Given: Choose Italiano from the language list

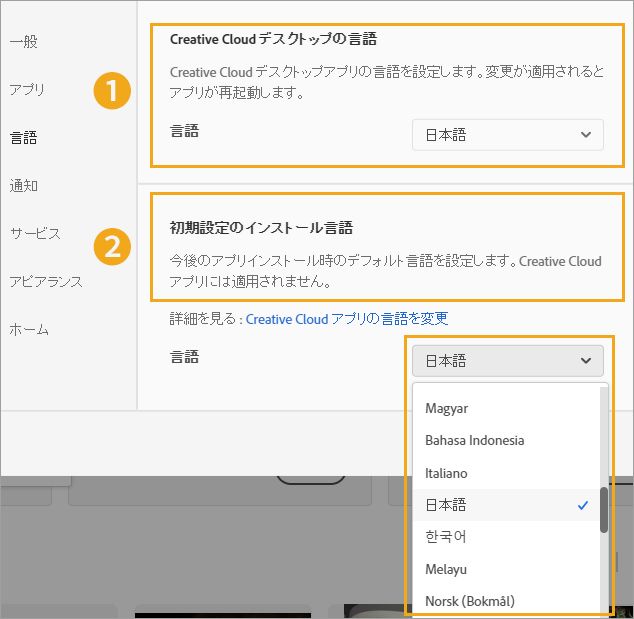Looking at the screenshot, I should click(x=506, y=473).
